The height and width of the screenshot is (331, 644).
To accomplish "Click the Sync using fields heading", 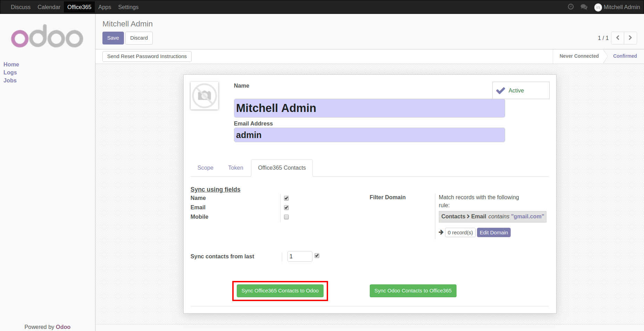I will (x=215, y=189).
